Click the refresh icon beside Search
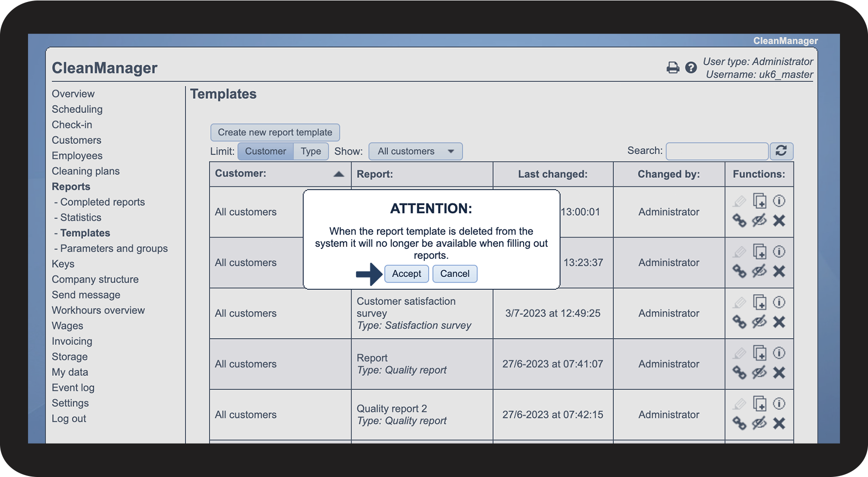Image resolution: width=868 pixels, height=477 pixels. point(781,151)
